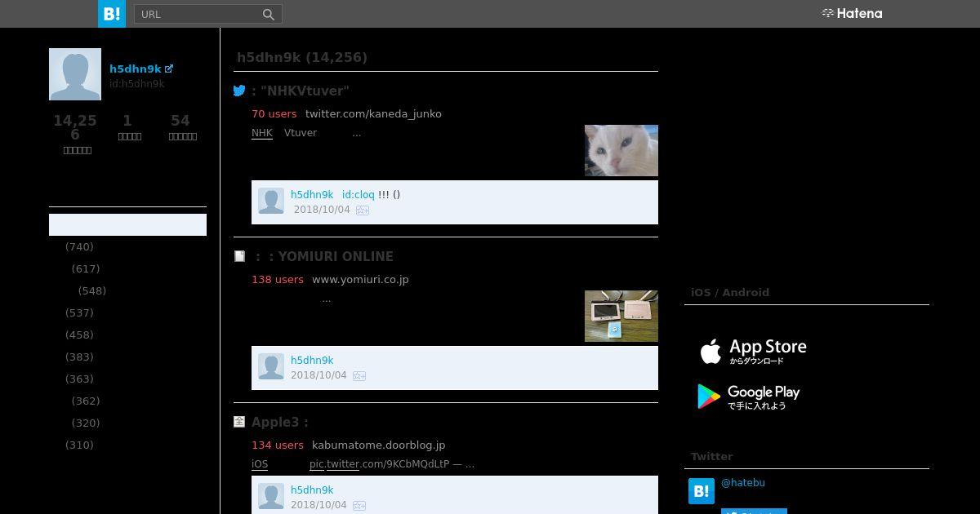Click the sidebar count showing 1
Screen dimensions: 980x514
tap(127, 121)
